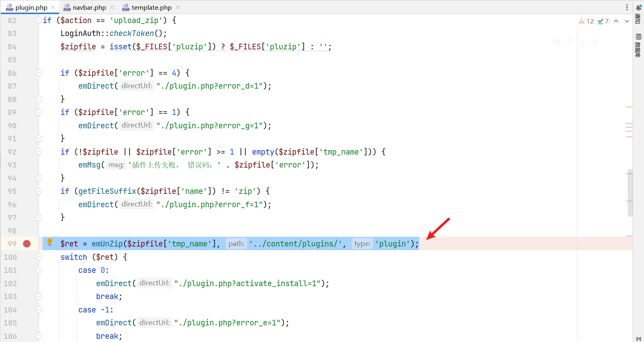The width and height of the screenshot is (644, 342).
Task: Collapse the upload_zip if block at line 82
Action: pos(39,20)
